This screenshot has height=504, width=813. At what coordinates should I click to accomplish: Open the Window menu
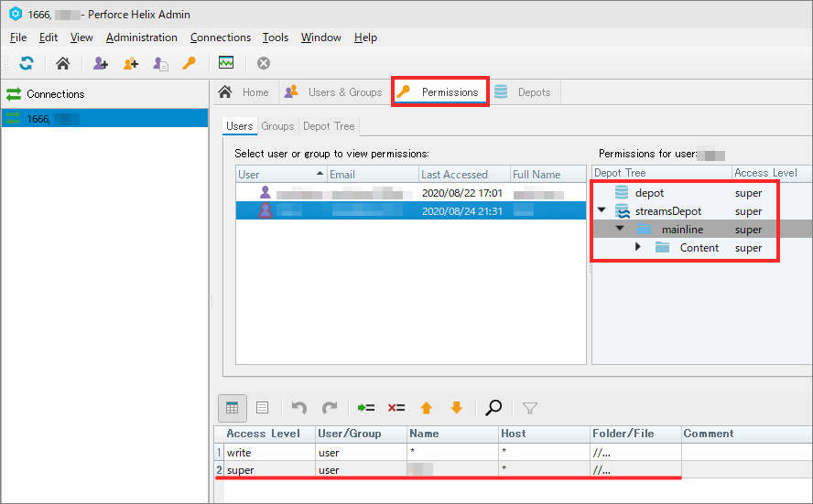point(321,38)
